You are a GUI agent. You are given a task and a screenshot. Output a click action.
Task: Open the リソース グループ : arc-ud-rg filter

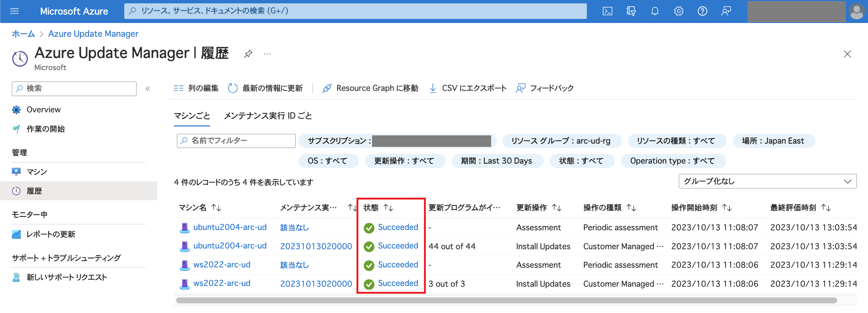pyautogui.click(x=562, y=141)
